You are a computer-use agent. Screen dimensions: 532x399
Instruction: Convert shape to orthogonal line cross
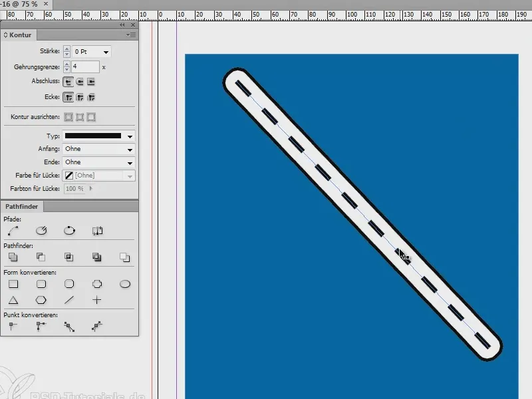pyautogui.click(x=96, y=300)
